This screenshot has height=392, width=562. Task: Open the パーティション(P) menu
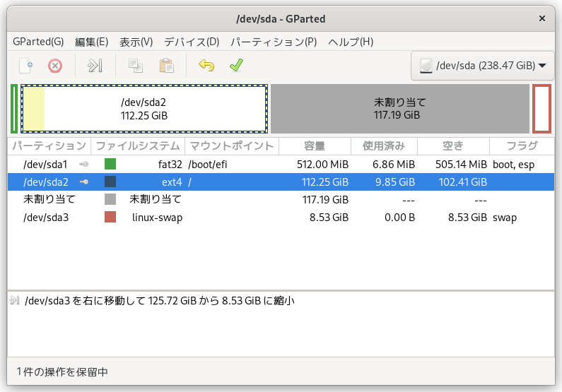click(x=274, y=42)
